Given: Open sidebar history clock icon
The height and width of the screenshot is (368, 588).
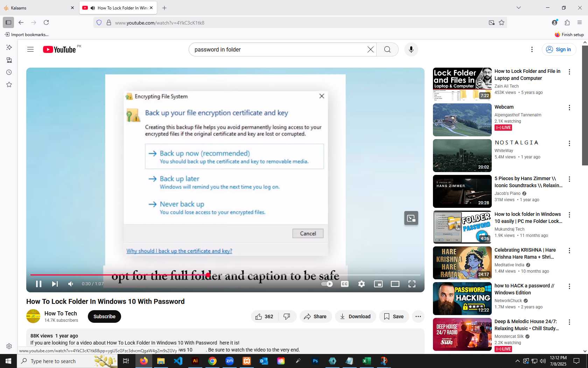Looking at the screenshot, I should [x=9, y=72].
